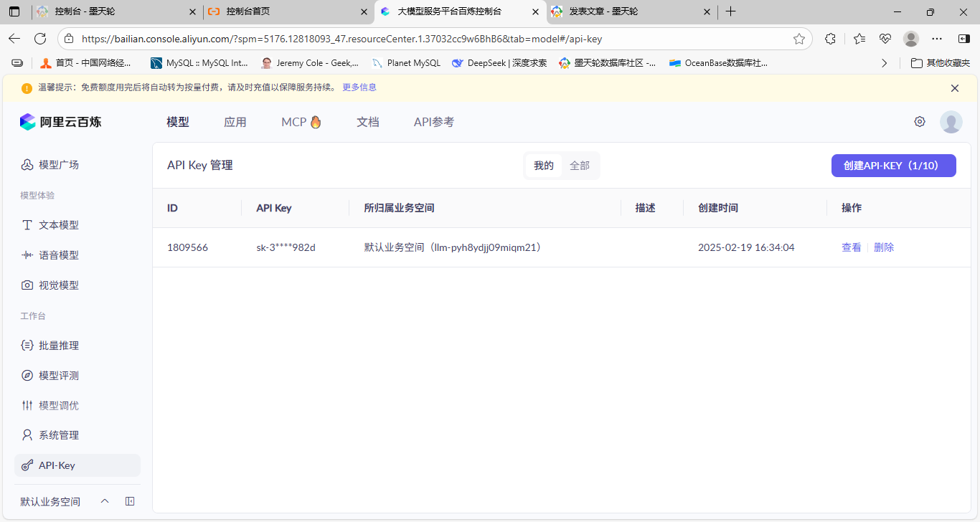Click the 批量推理 sidebar icon
This screenshot has width=980, height=522.
coord(27,346)
